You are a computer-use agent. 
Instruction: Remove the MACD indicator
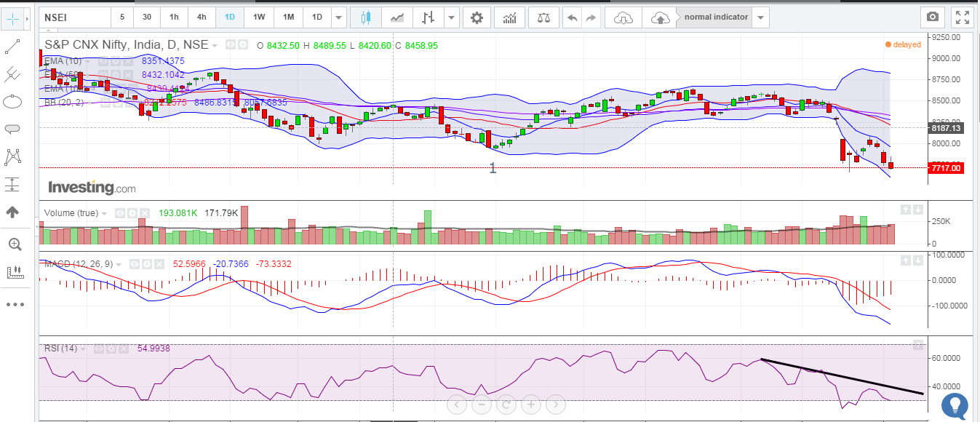[x=159, y=263]
